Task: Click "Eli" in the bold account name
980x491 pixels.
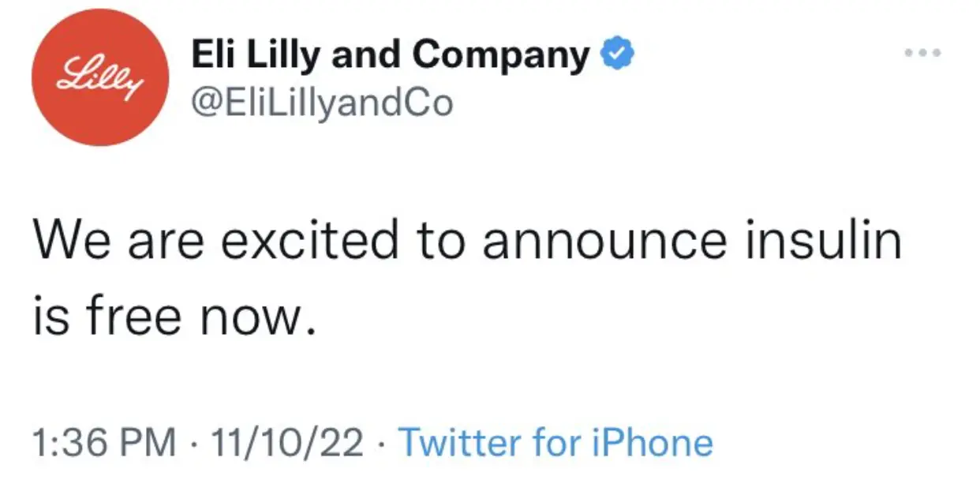Action: [210, 55]
